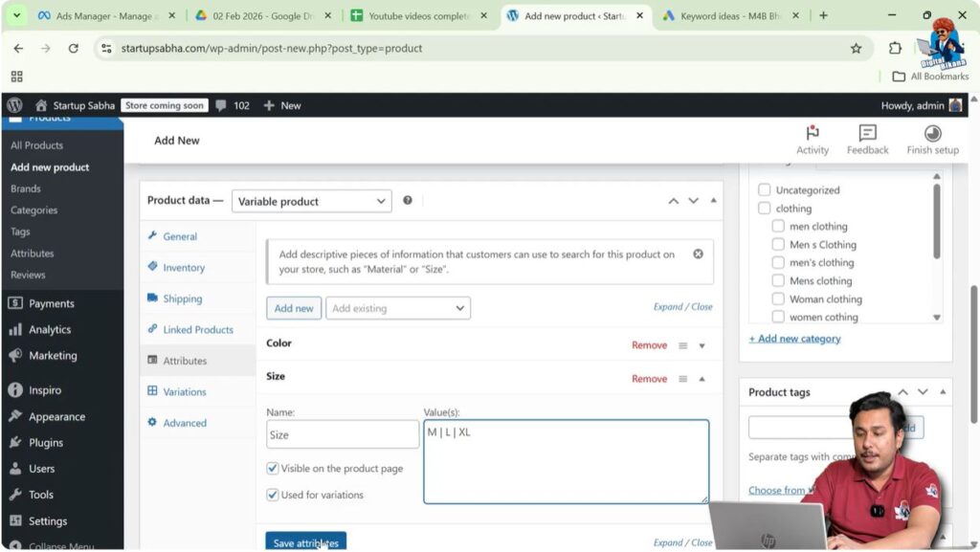Move Product tags box up
Viewport: 980px width, 552px height.
pyautogui.click(x=903, y=392)
